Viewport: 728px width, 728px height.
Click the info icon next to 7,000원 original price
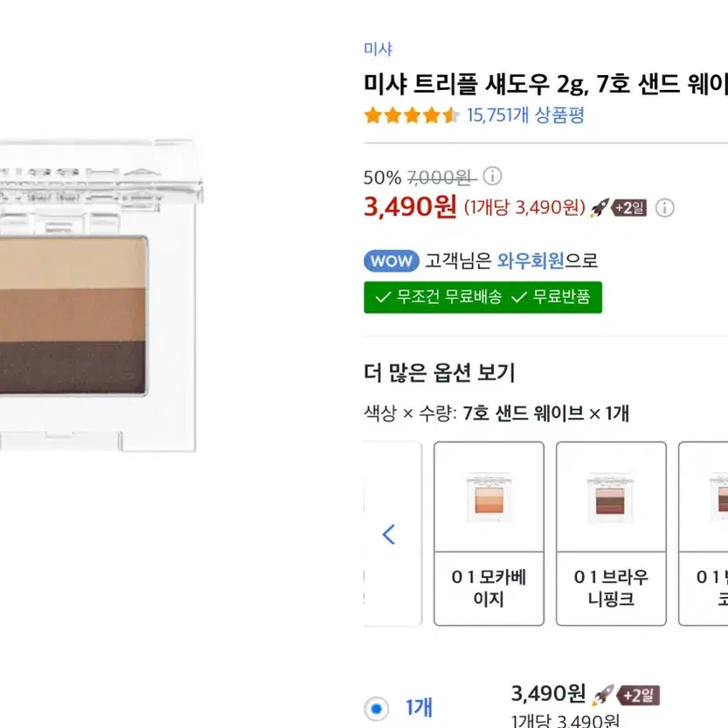pos(492,176)
